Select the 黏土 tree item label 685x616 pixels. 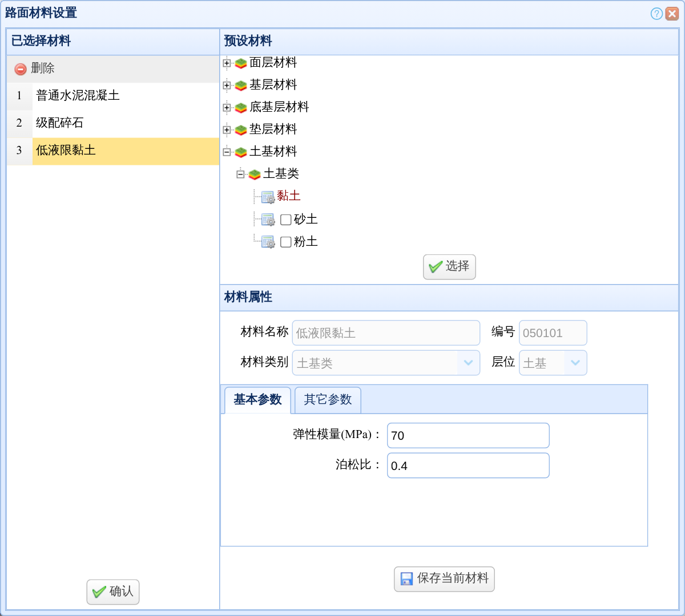(x=289, y=196)
